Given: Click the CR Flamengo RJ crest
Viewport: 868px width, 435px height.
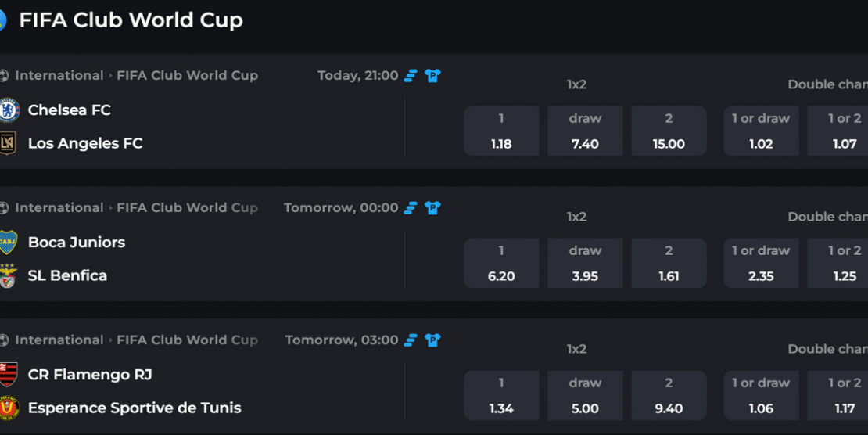Looking at the screenshot, I should click(x=9, y=375).
